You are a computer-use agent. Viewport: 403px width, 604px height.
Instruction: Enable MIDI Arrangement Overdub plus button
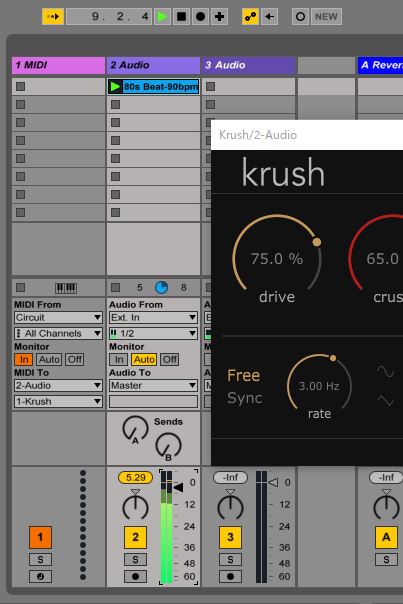pyautogui.click(x=219, y=17)
